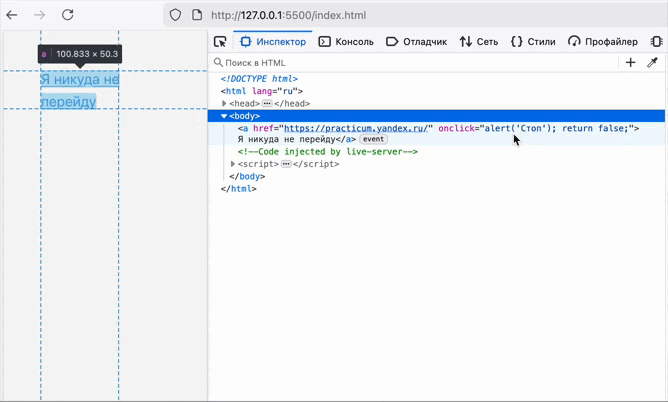Expand the head element node

click(224, 103)
